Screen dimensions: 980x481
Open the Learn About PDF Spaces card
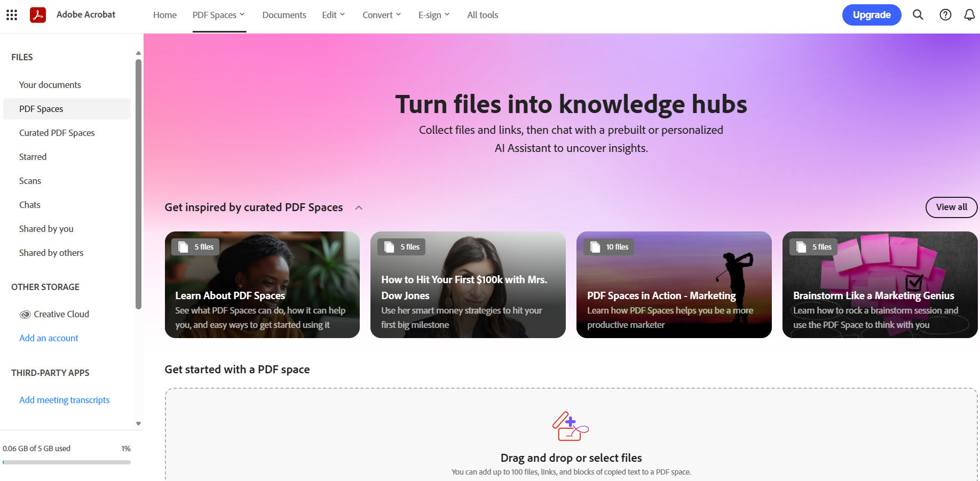[x=262, y=285]
